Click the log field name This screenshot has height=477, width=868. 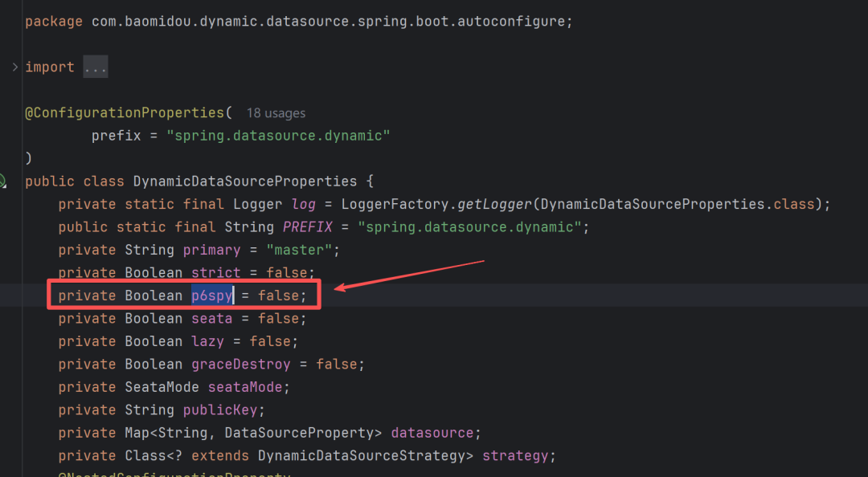click(x=303, y=204)
